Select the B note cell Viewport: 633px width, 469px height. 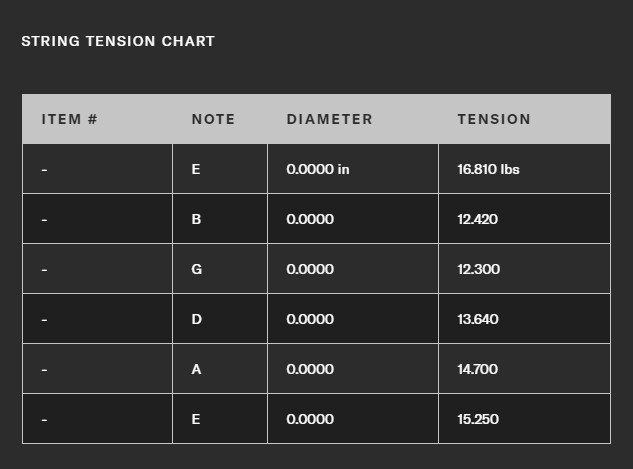[196, 219]
